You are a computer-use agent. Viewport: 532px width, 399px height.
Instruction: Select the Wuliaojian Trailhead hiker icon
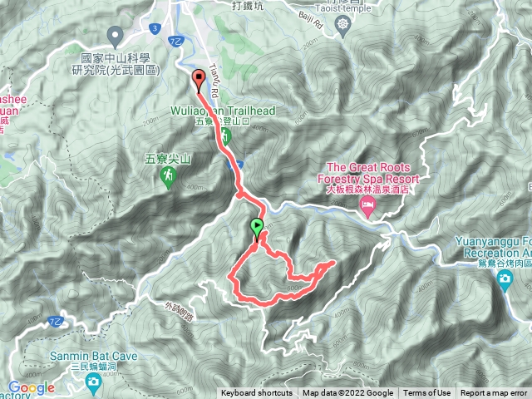click(225, 136)
